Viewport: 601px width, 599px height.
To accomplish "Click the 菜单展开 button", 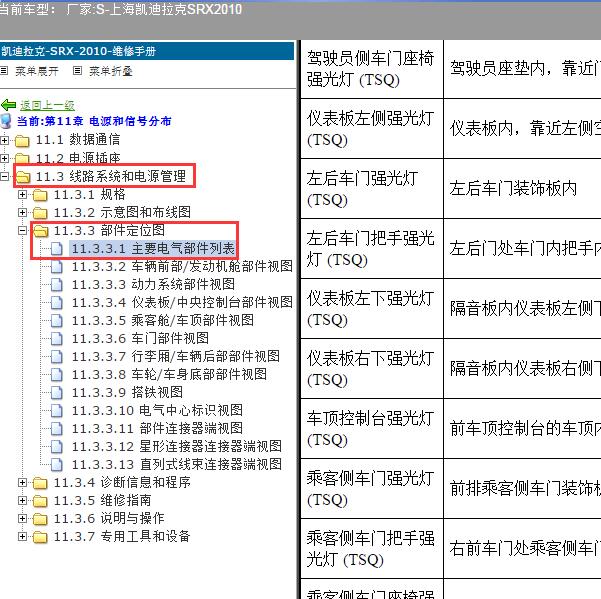I will coord(37,71).
